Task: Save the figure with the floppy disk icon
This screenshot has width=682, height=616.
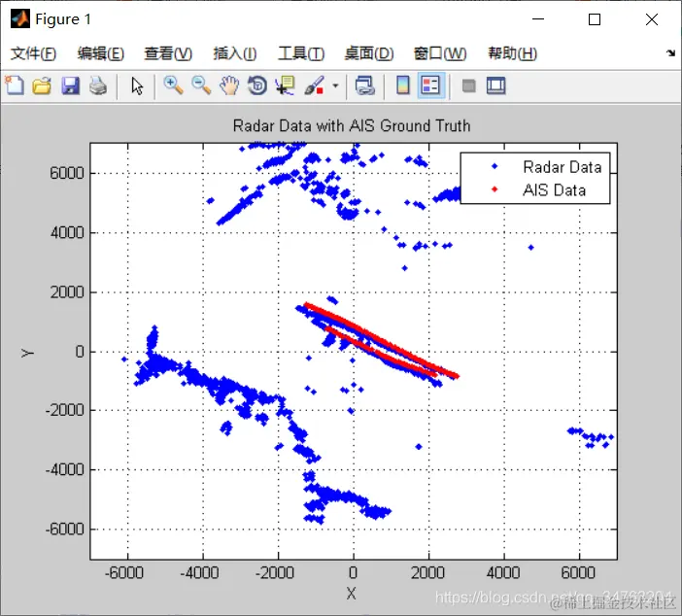Action: pyautogui.click(x=70, y=86)
